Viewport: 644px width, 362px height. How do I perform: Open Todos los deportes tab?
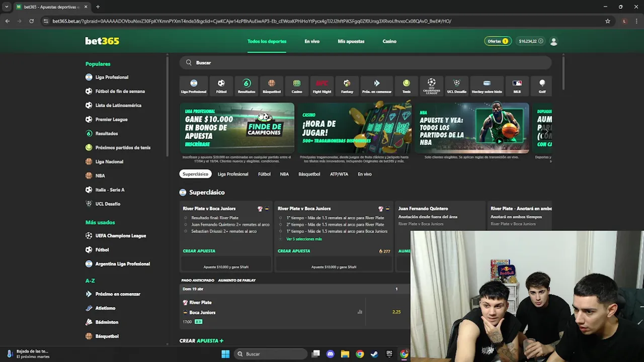pos(267,41)
